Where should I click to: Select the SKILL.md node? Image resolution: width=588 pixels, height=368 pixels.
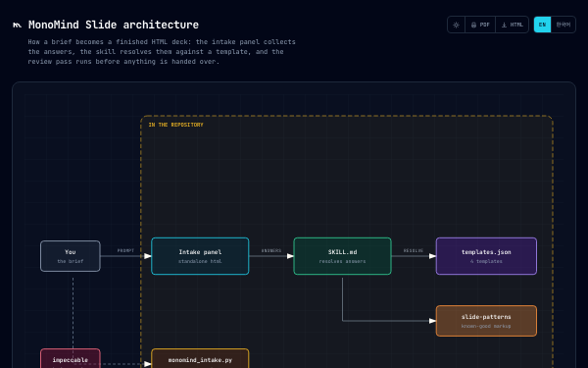tap(342, 256)
